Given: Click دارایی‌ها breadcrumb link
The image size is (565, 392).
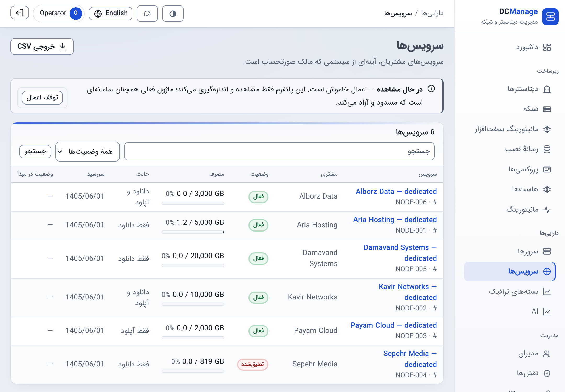Looking at the screenshot, I should tap(432, 13).
